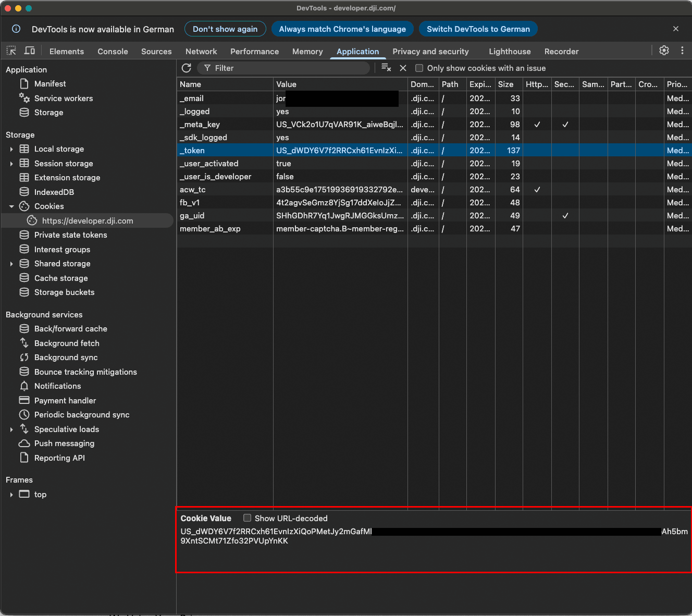Image resolution: width=692 pixels, height=616 pixels.
Task: Click the Don't show again button
Action: (225, 29)
